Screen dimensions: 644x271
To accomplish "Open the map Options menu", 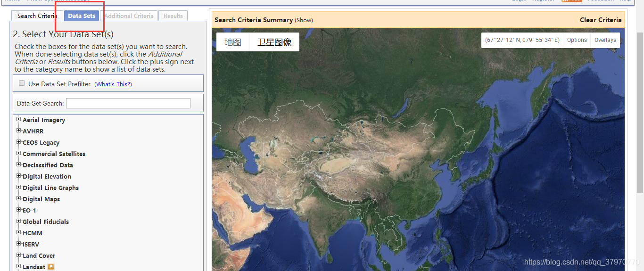I will click(577, 40).
